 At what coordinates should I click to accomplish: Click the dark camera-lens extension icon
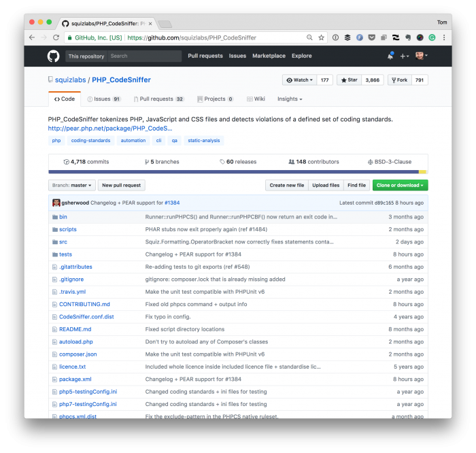click(420, 37)
